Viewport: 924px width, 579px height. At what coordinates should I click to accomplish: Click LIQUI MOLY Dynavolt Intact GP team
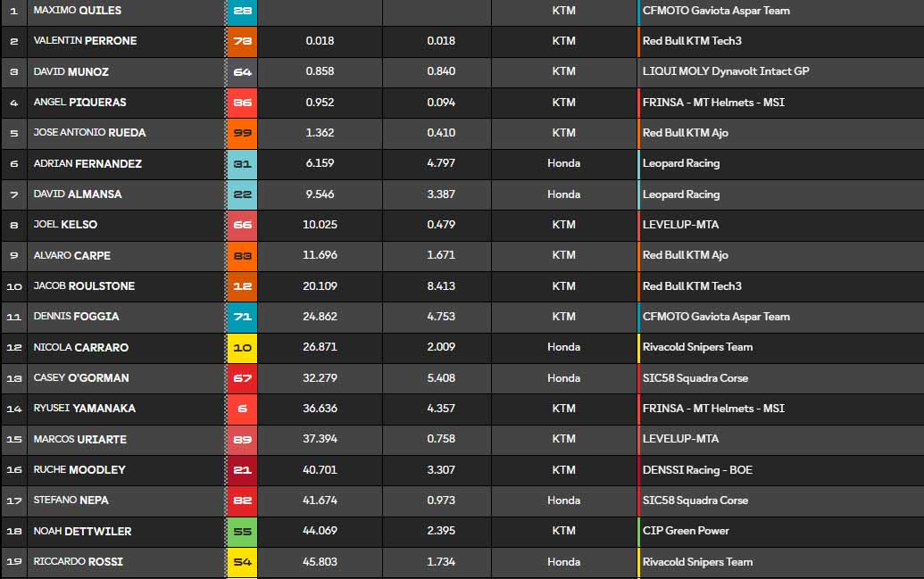[725, 71]
